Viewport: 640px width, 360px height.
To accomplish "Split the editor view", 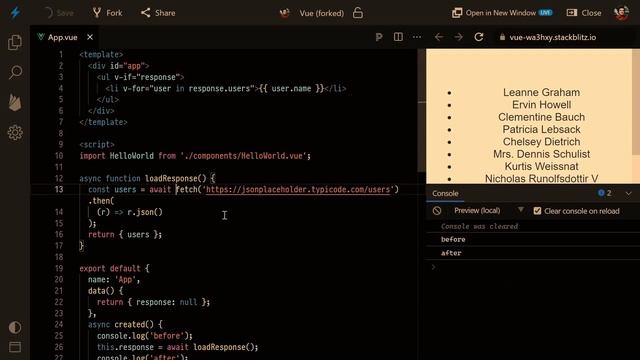I will 398,37.
